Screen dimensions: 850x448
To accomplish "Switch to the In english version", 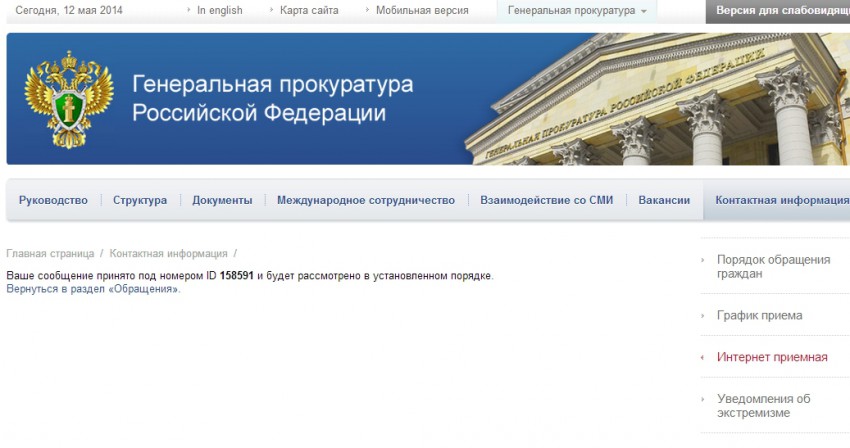I will (219, 11).
